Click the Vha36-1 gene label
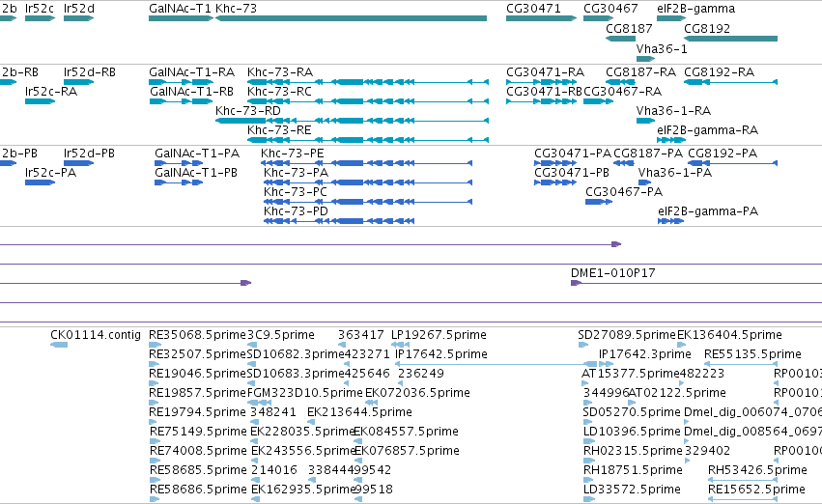The width and height of the screenshot is (822, 504). [662, 48]
